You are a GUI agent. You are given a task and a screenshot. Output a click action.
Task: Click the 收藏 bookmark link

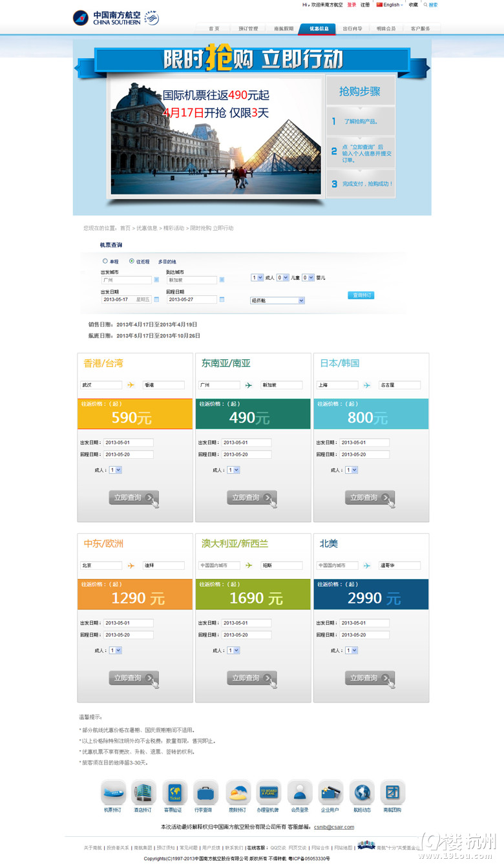pyautogui.click(x=413, y=5)
